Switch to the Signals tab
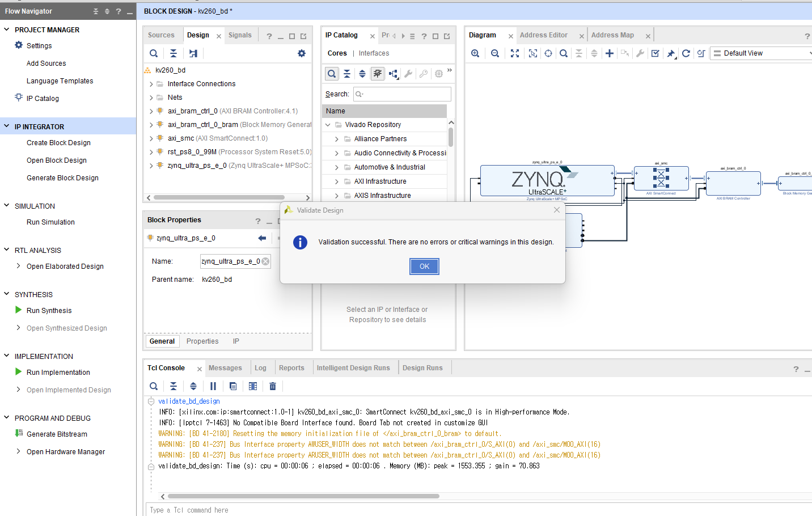812x516 pixels. click(240, 35)
